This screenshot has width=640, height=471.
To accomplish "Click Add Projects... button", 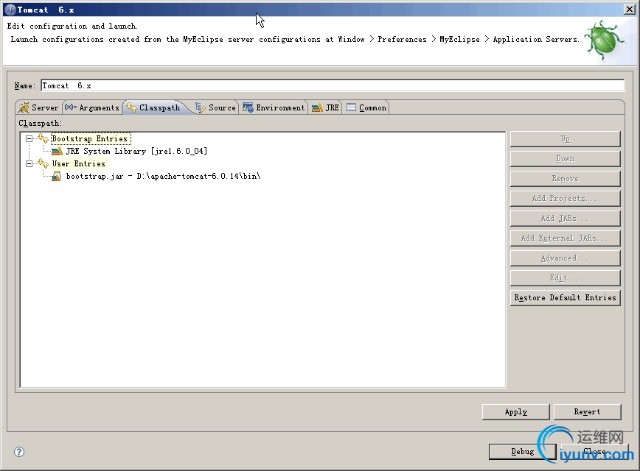I will (565, 198).
